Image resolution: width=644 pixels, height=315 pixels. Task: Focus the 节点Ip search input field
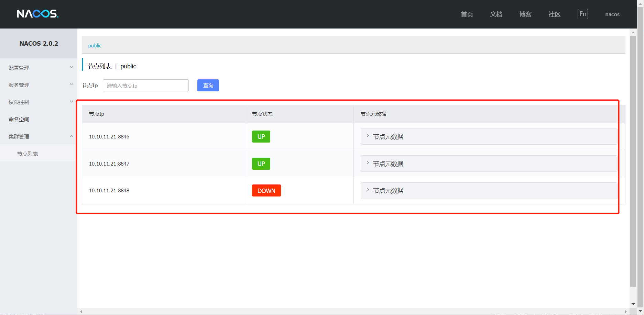[146, 86]
